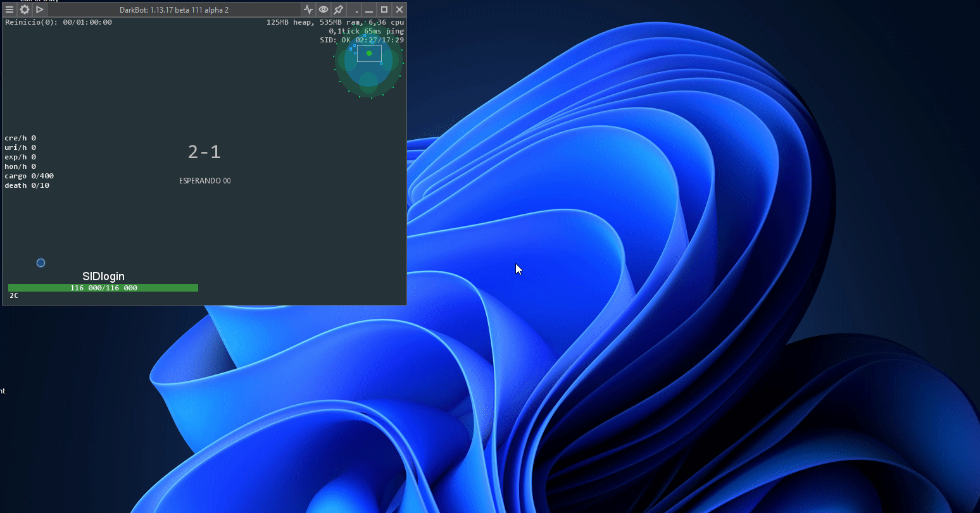
Task: Maximize the DarkBot window
Action: (384, 9)
